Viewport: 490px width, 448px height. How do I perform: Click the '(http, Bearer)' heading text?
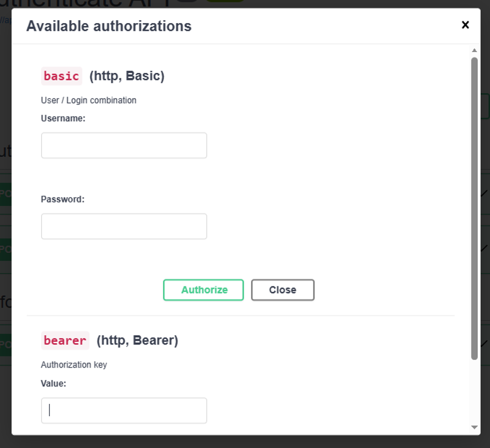138,340
